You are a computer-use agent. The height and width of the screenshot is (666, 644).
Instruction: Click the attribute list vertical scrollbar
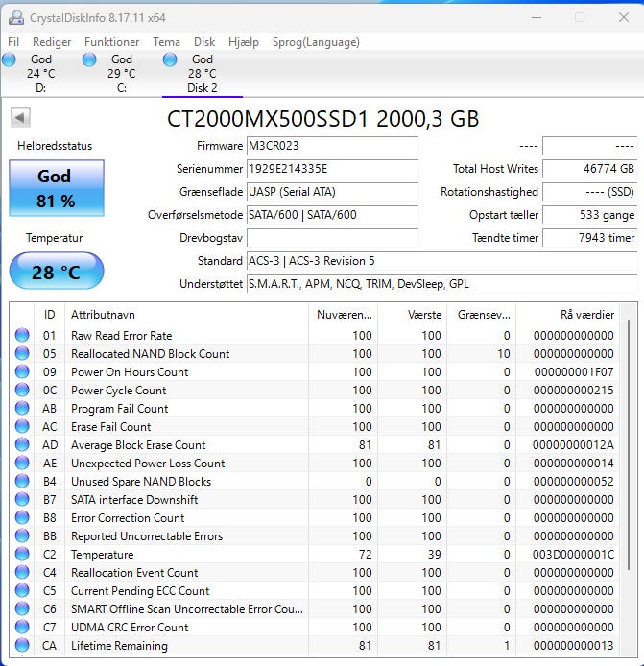(630, 480)
